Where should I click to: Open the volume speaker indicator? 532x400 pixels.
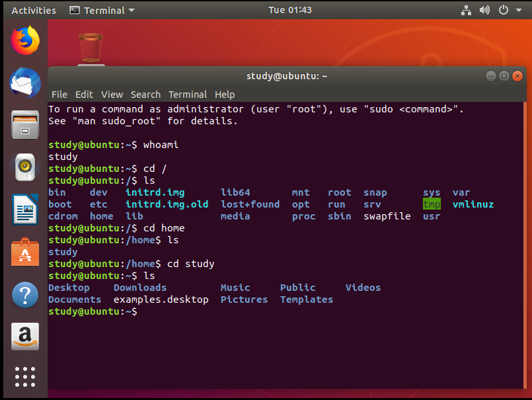pos(484,10)
